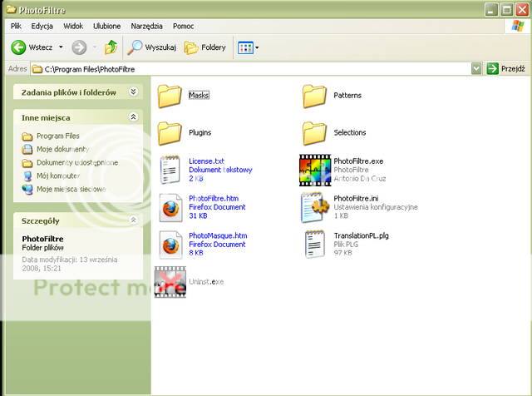Collapse the Szczegóły details panel

coord(133,220)
